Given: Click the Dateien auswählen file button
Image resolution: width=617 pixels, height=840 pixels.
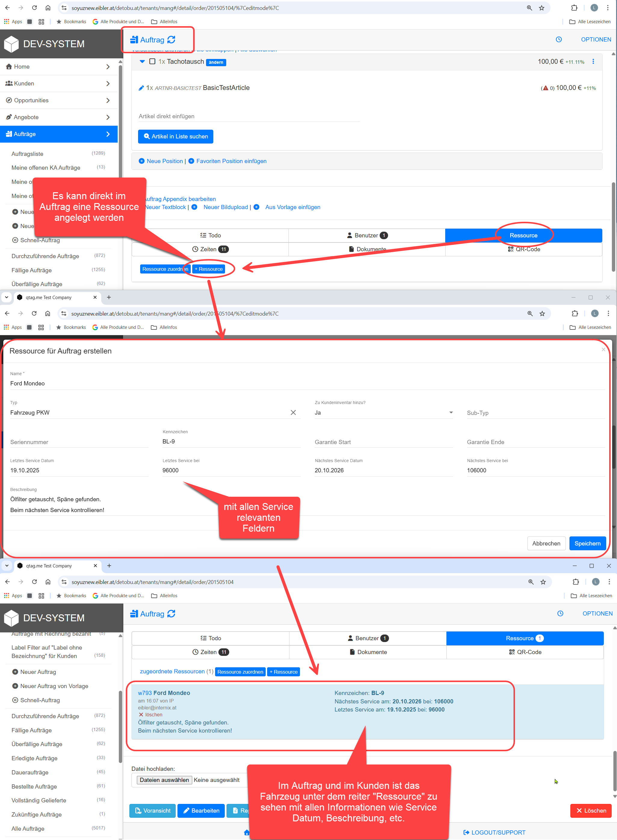Looking at the screenshot, I should pos(164,780).
